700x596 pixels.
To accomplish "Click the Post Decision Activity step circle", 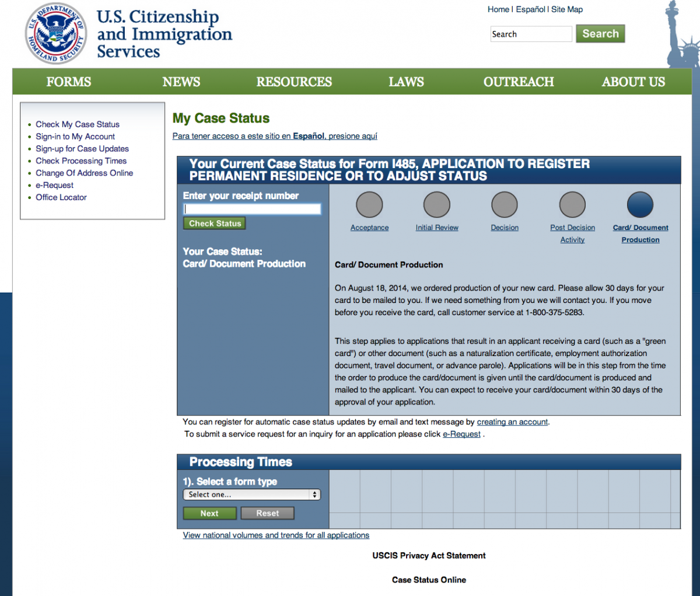I will [x=572, y=205].
